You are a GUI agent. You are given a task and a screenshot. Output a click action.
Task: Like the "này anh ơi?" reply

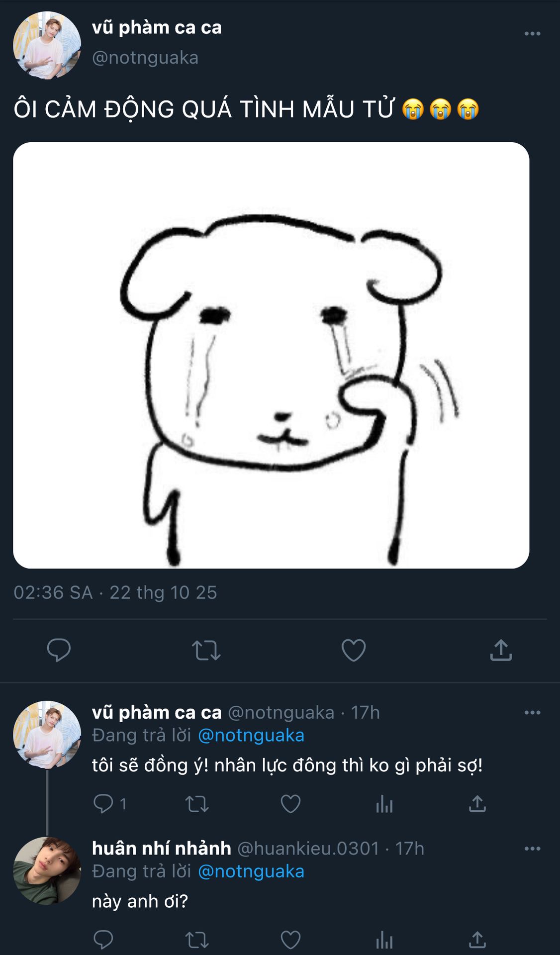[x=290, y=940]
